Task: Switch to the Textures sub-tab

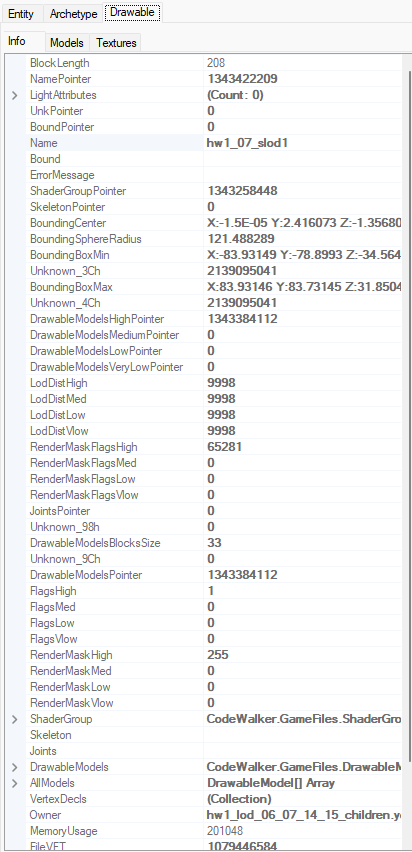Action: point(116,42)
